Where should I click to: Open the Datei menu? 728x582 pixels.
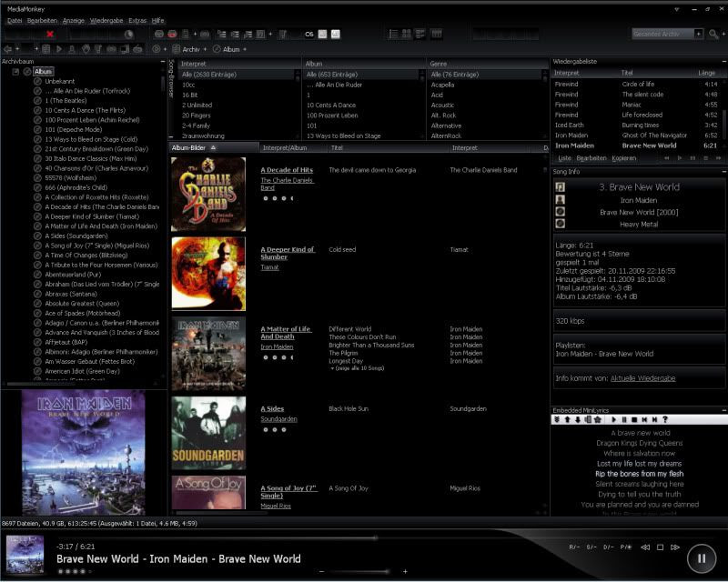[x=15, y=20]
